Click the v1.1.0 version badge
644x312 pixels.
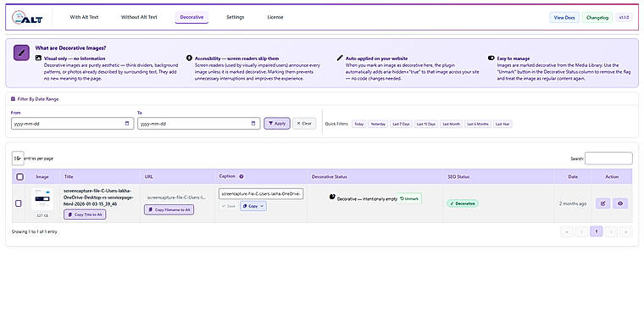(624, 17)
